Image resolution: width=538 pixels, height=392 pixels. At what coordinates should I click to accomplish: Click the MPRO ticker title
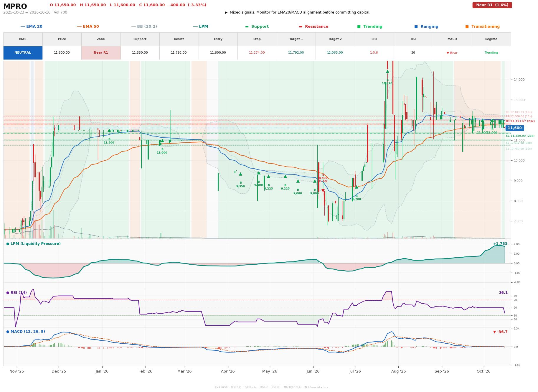click(15, 6)
